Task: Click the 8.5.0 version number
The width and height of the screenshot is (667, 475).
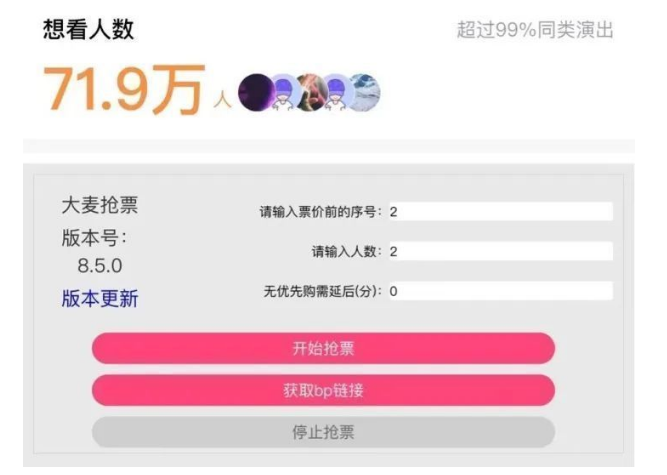Action: pos(100,266)
